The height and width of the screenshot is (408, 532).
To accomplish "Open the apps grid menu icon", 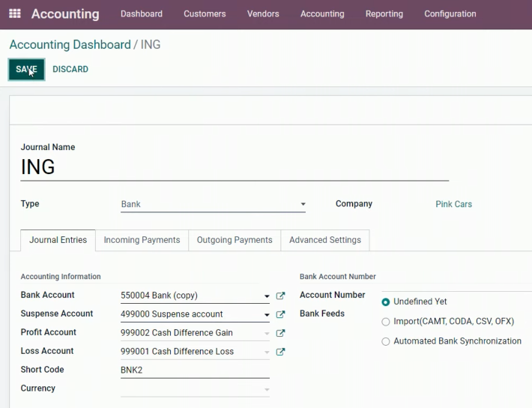I will (14, 13).
